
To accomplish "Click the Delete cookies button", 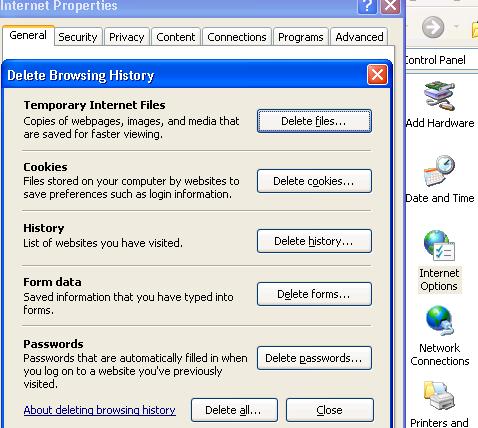I will coord(314,181).
